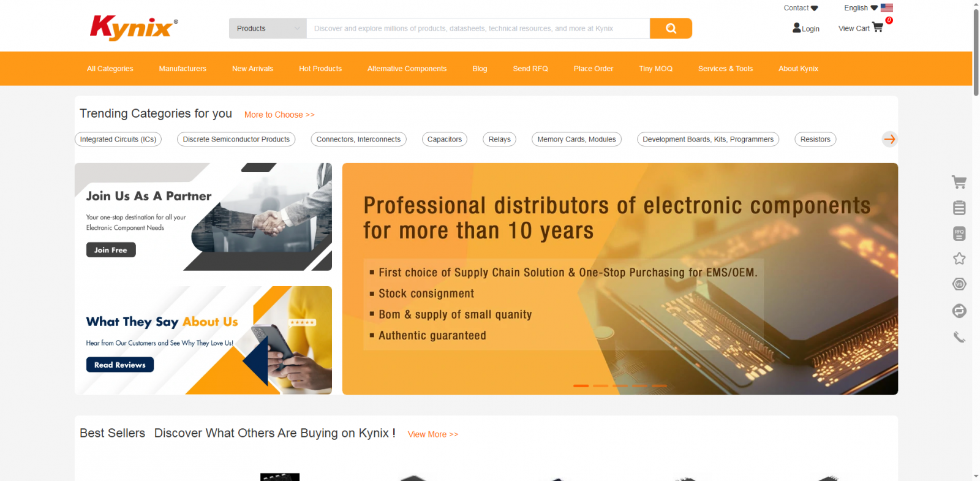Click the Join Free button
Viewport: 980px width, 481px height.
click(111, 250)
